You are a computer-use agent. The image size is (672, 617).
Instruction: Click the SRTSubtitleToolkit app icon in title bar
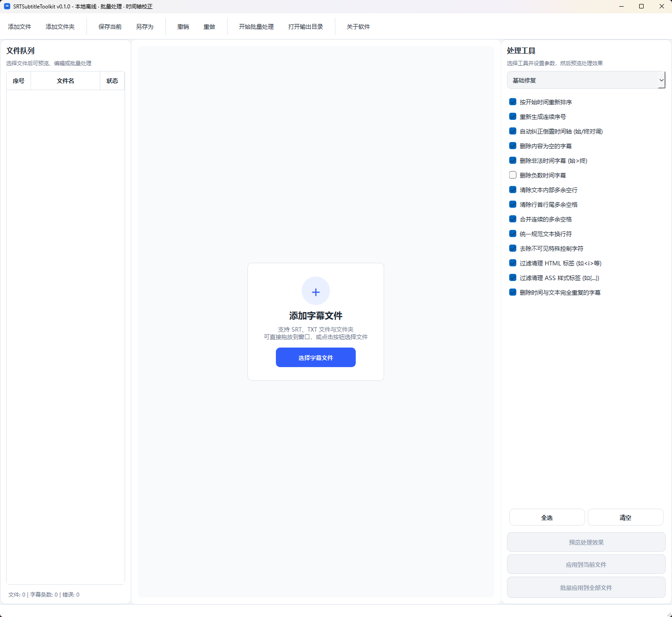click(7, 6)
